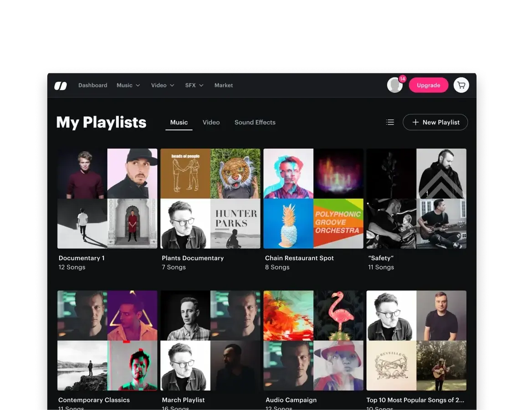Viewport: 532px width, 410px height.
Task: Open the "Safety" playlist thumbnail
Action: pyautogui.click(x=416, y=199)
